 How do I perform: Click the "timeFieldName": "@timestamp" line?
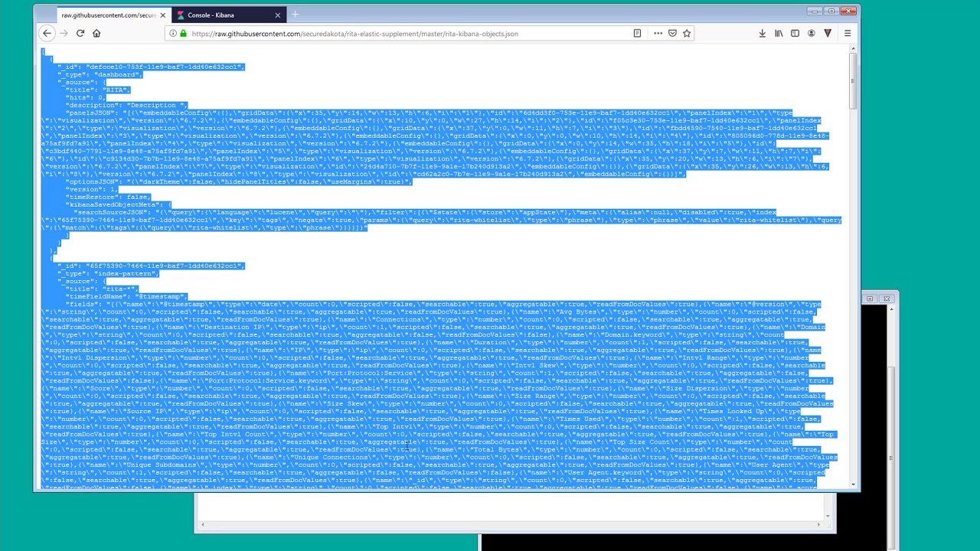126,296
